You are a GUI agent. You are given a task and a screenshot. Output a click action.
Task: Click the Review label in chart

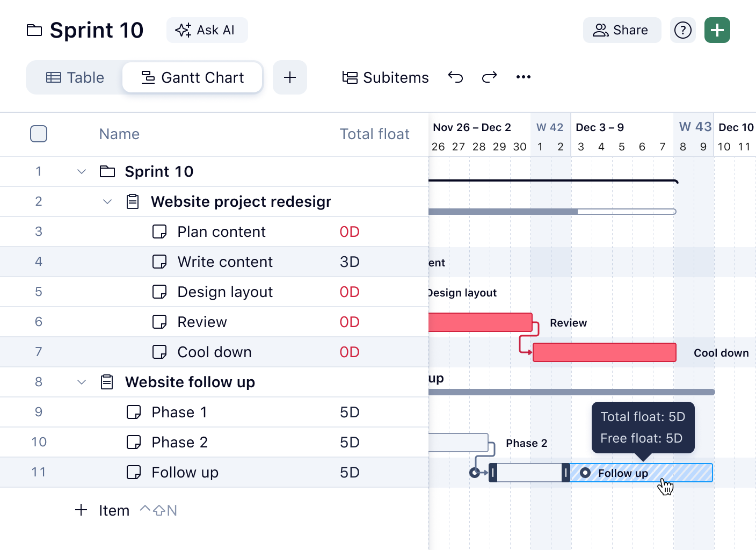pos(568,323)
